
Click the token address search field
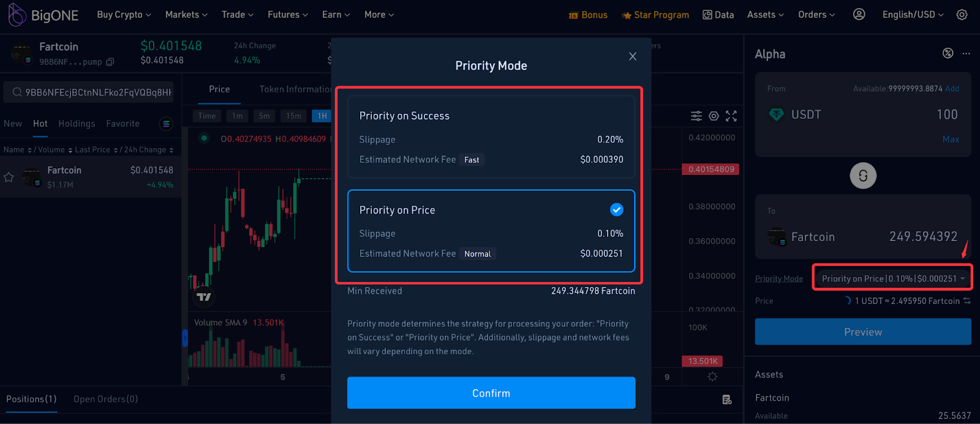click(x=92, y=92)
